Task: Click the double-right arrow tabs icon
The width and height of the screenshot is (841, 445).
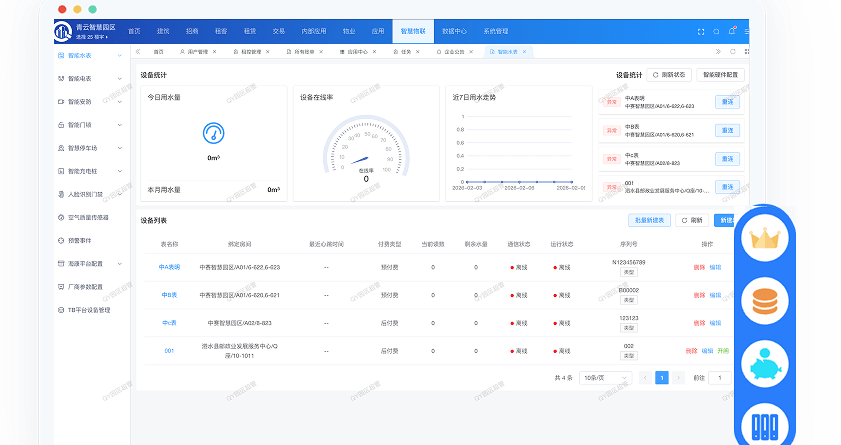Action: pos(718,51)
